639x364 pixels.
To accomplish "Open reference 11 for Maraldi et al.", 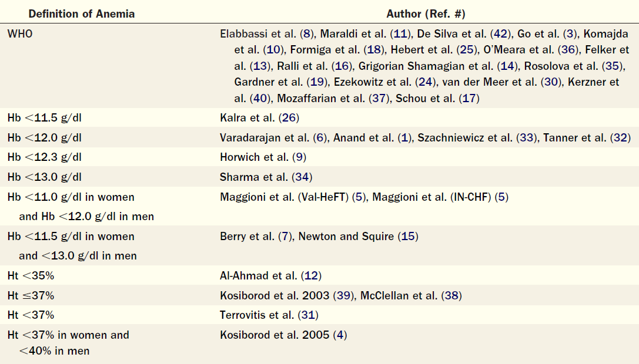I will [x=400, y=34].
